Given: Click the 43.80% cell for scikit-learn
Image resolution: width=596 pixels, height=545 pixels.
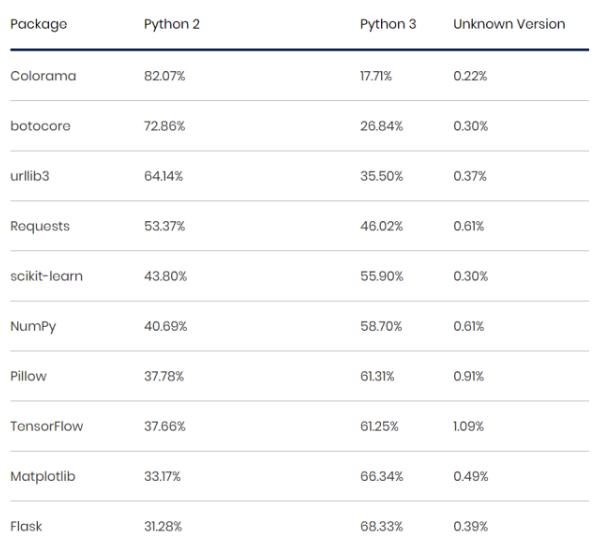Looking at the screenshot, I should point(165,276).
